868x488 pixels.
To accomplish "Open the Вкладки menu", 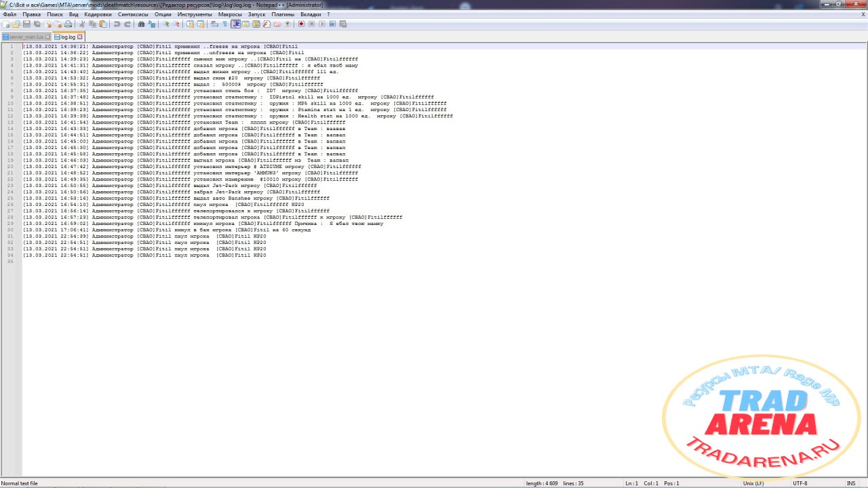I will point(311,14).
